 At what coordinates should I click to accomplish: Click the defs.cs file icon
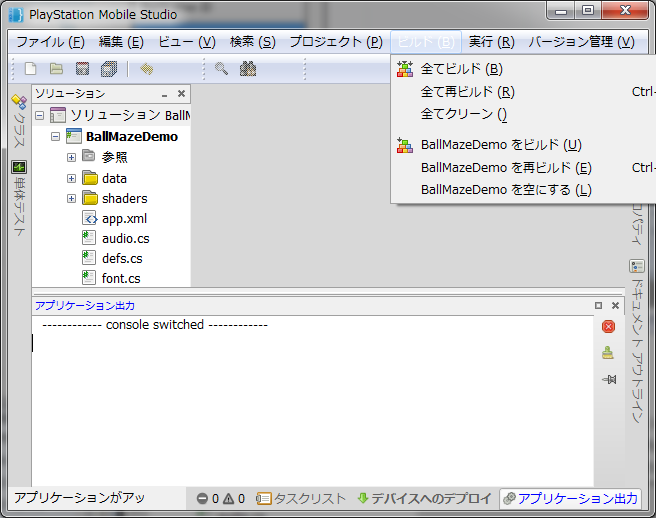click(x=89, y=258)
